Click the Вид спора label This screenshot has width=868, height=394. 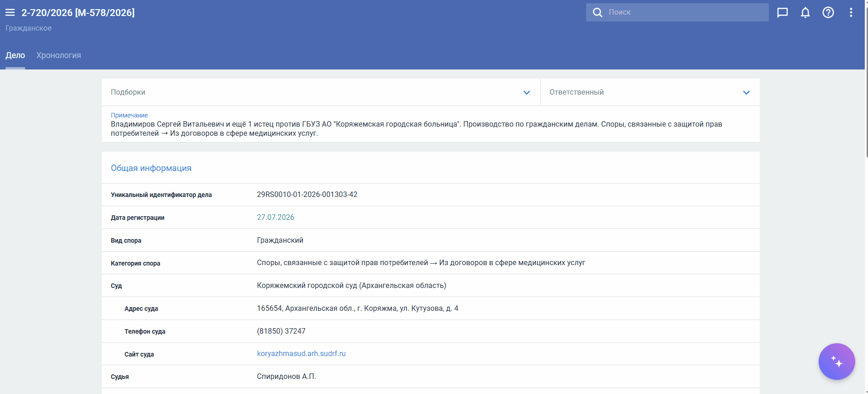pos(126,240)
